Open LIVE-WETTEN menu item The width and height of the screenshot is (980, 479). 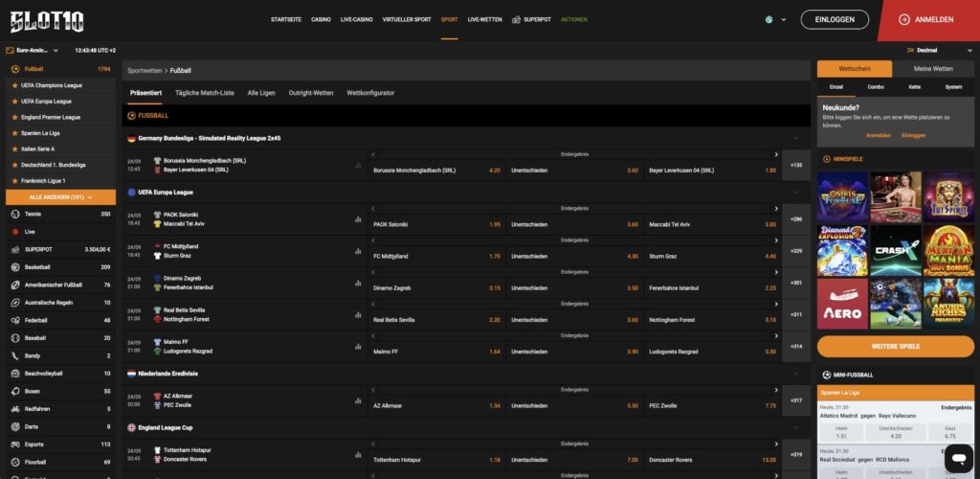(484, 19)
